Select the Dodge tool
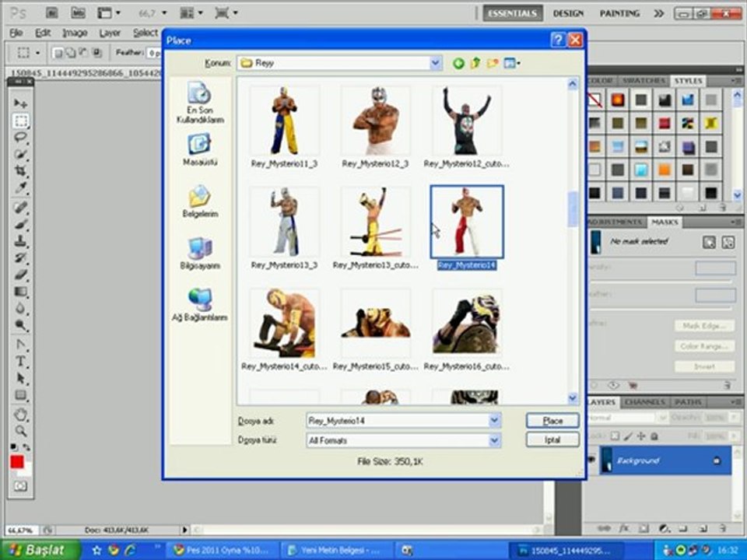 [20, 325]
